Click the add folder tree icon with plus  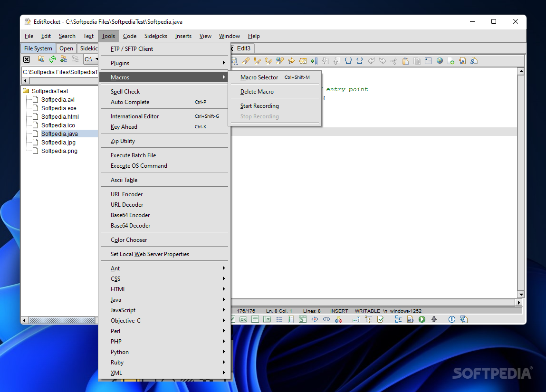[63, 59]
